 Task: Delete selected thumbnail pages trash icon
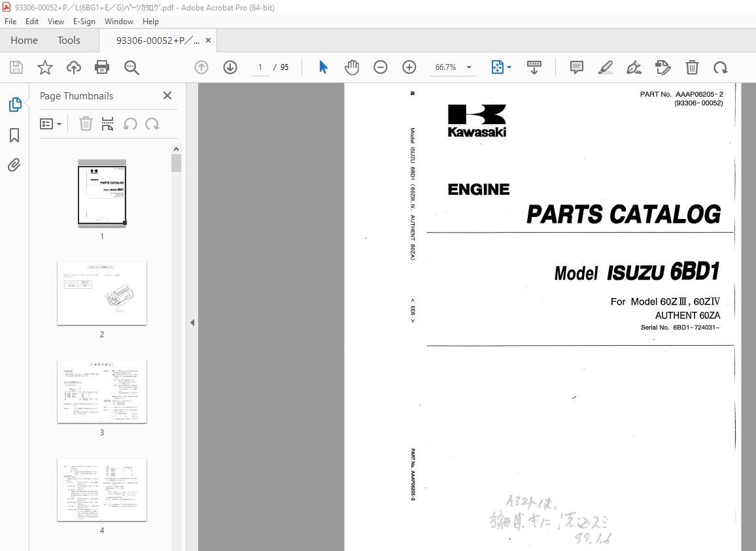tap(86, 124)
